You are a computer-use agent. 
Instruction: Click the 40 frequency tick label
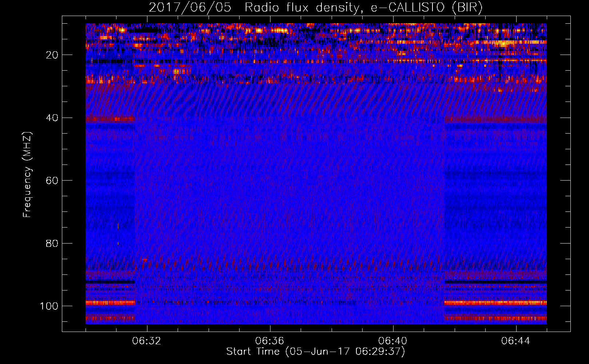52,118
